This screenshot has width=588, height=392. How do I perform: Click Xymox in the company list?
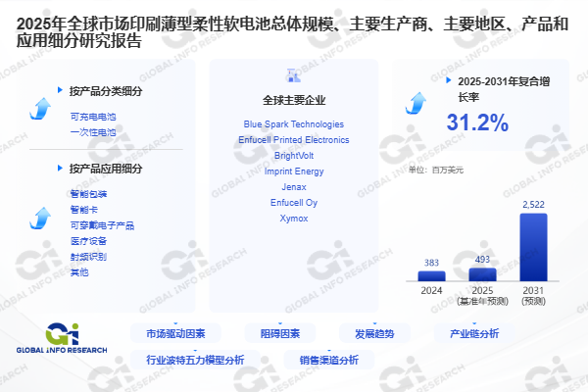point(294,219)
